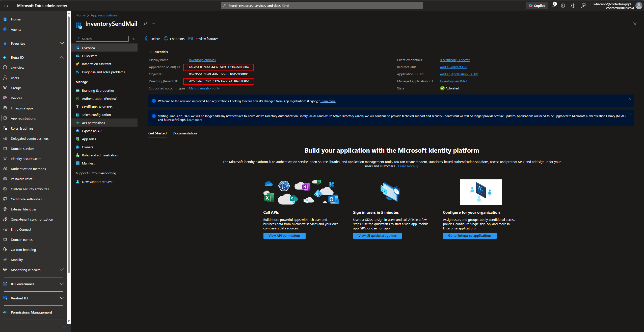Click the Expose an API icon
Viewport: 644px width, 332px height.
click(x=78, y=131)
